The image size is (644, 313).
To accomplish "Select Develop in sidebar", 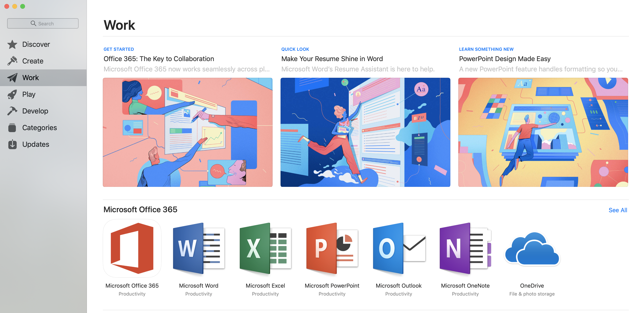I will coord(35,110).
